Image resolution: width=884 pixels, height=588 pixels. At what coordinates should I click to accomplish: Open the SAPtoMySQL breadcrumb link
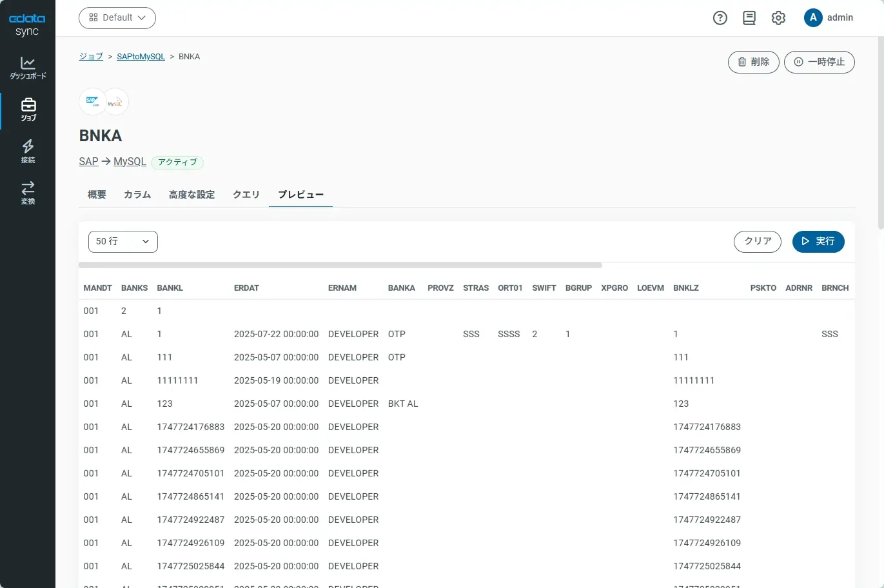(x=141, y=56)
